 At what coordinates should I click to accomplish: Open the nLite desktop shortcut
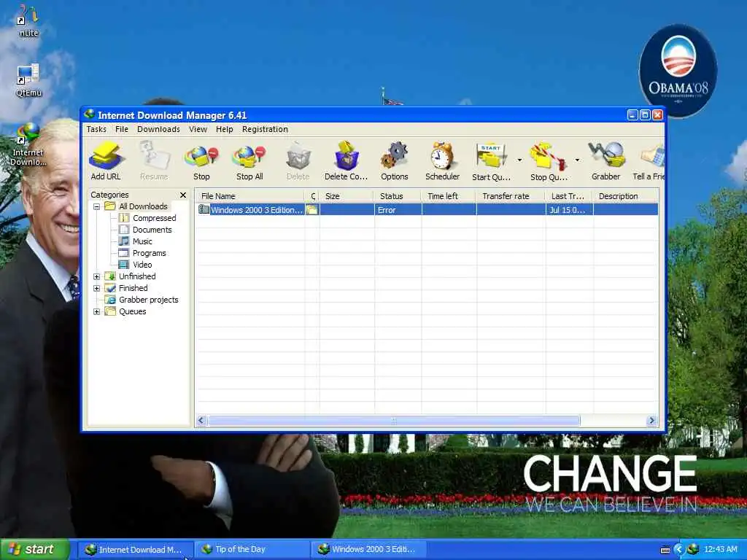click(x=28, y=23)
